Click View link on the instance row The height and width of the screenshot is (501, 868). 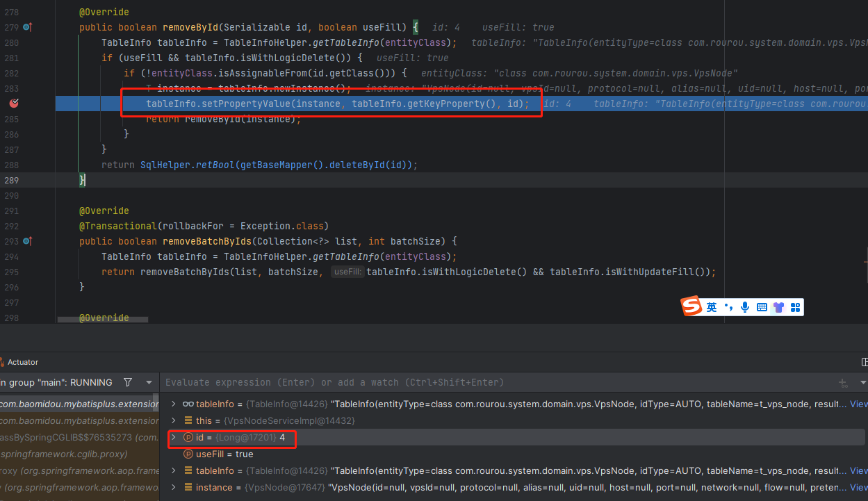coord(858,487)
